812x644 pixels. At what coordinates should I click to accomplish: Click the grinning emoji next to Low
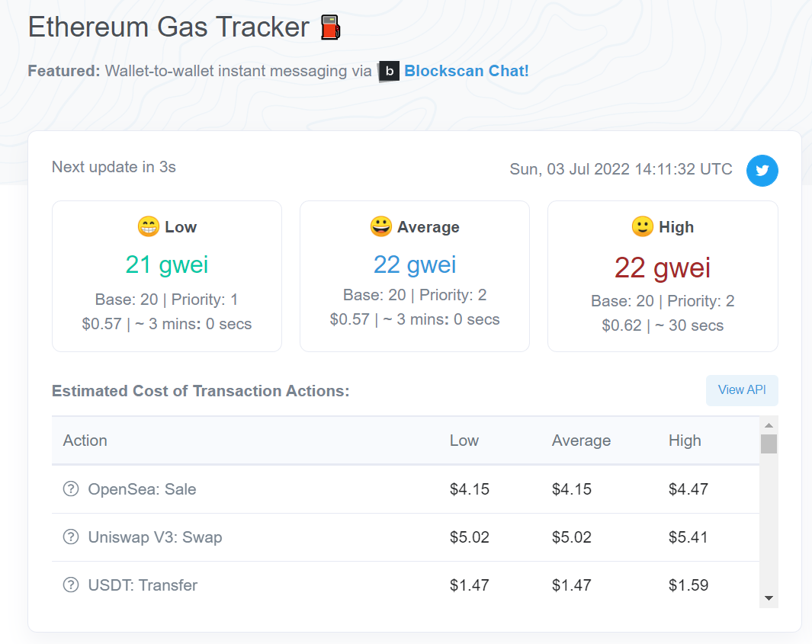[148, 226]
